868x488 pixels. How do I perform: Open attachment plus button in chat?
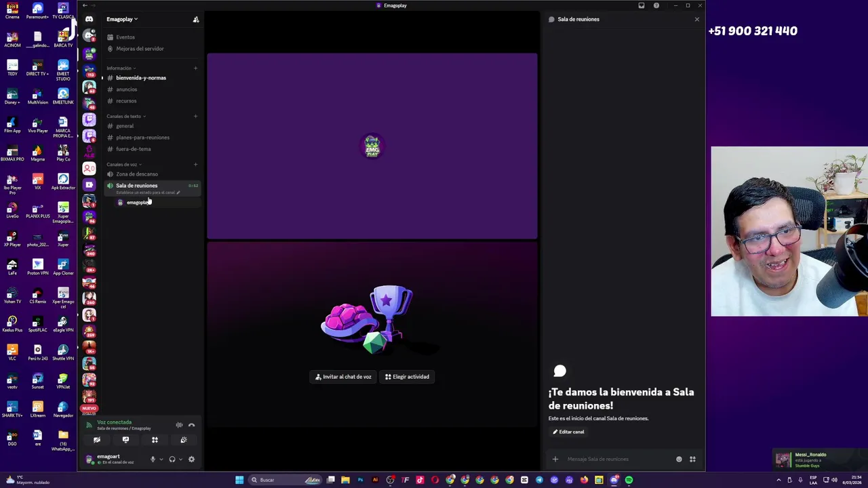(555, 460)
